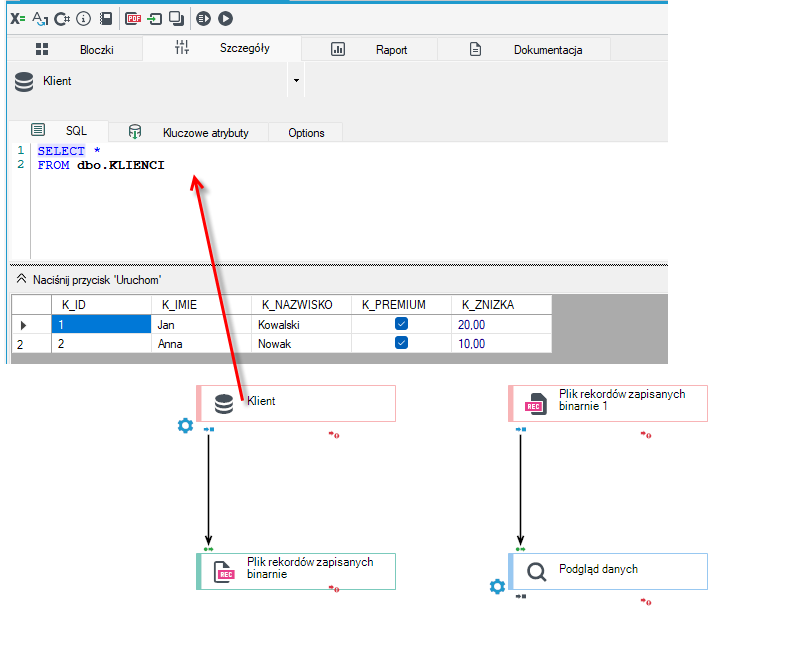The image size is (799, 660).
Task: Click the Run play toolbar button
Action: pos(225,19)
